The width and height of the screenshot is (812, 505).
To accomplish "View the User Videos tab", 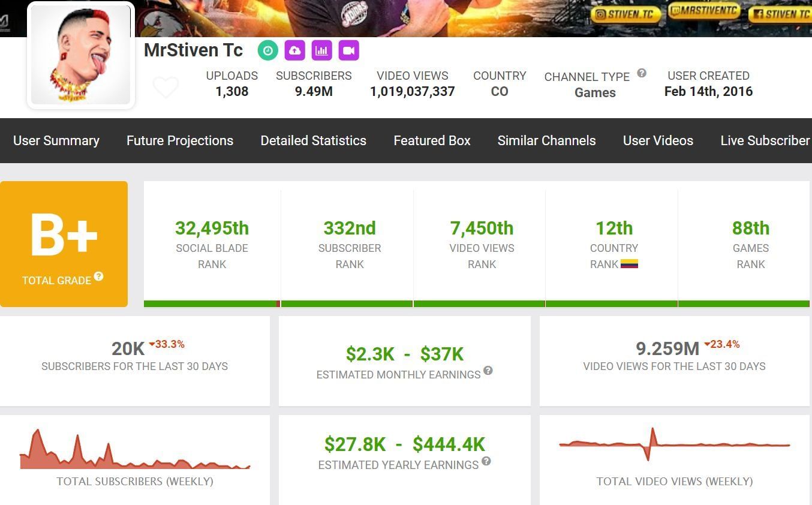I will coord(658,140).
